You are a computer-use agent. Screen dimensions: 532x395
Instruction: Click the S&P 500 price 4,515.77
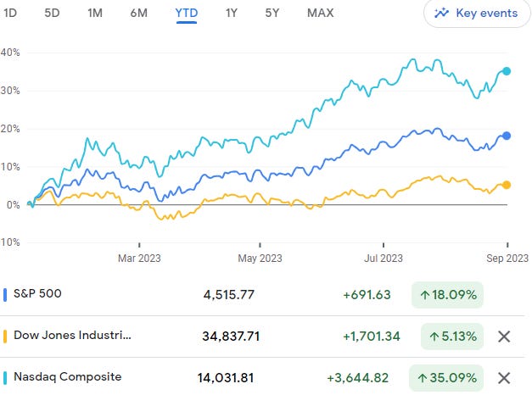click(x=229, y=295)
